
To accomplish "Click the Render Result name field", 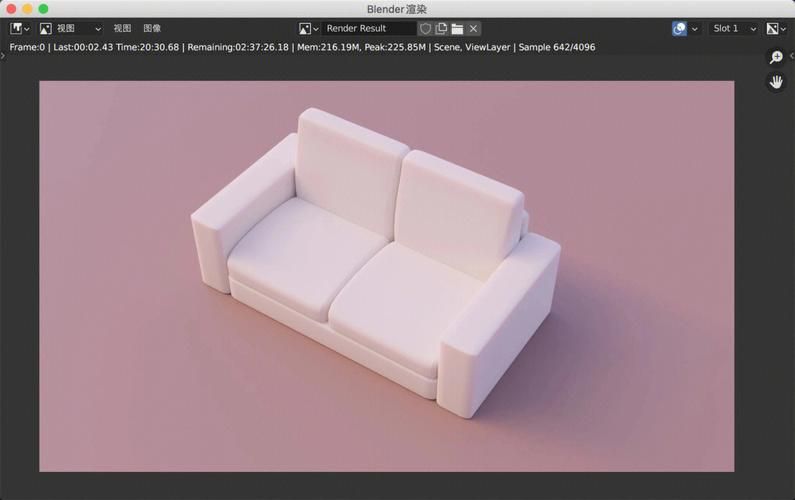I will tap(369, 28).
